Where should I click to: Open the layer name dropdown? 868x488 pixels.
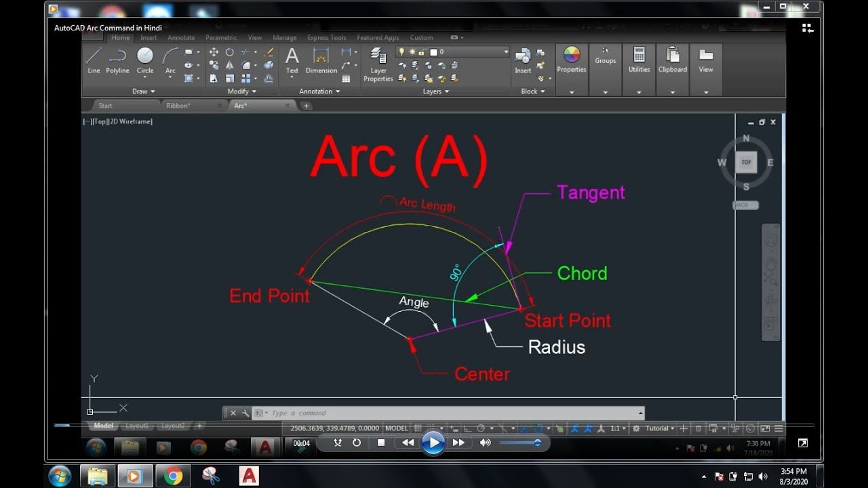(x=506, y=52)
